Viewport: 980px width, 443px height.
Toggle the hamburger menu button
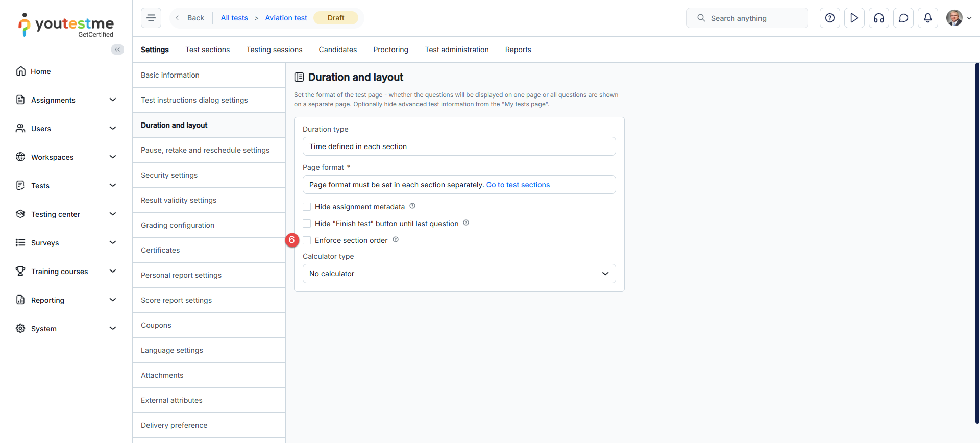151,18
